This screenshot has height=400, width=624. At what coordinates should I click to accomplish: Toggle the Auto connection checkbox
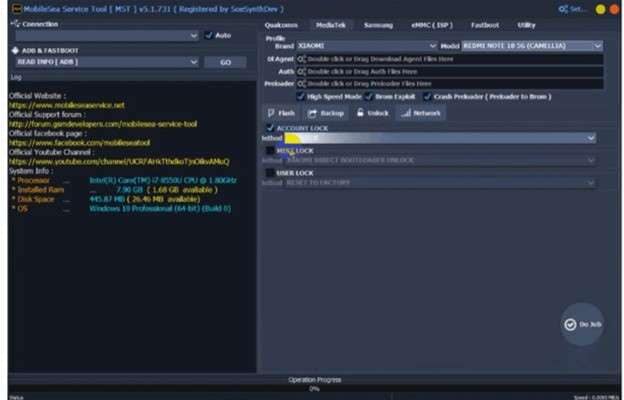208,35
